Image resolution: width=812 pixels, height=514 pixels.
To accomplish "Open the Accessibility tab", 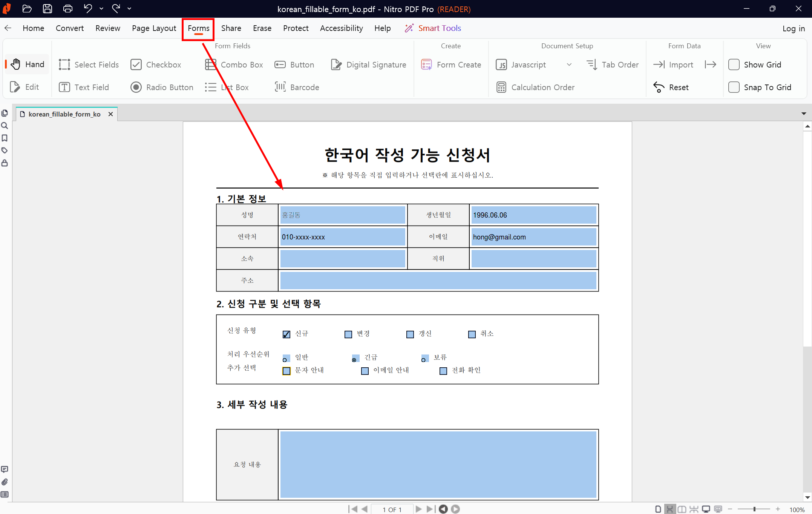I will pyautogui.click(x=341, y=28).
